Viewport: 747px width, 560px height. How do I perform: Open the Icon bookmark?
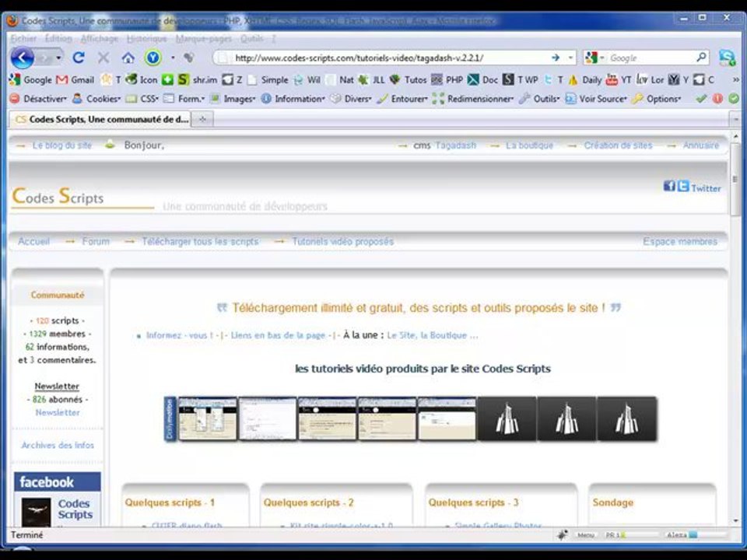point(141,79)
